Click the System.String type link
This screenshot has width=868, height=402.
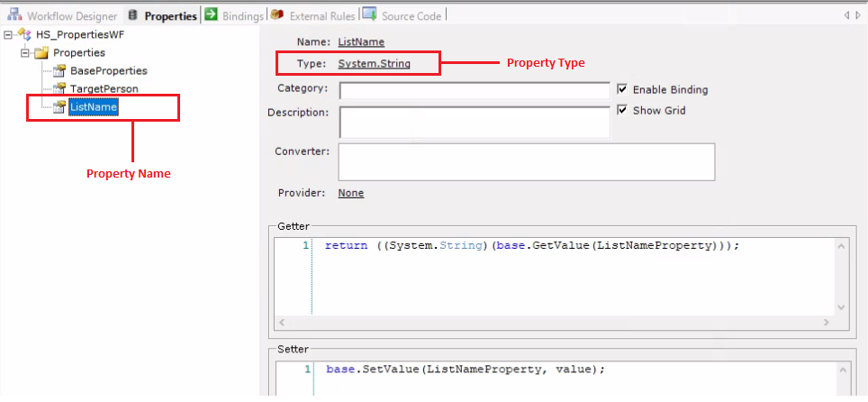[375, 63]
